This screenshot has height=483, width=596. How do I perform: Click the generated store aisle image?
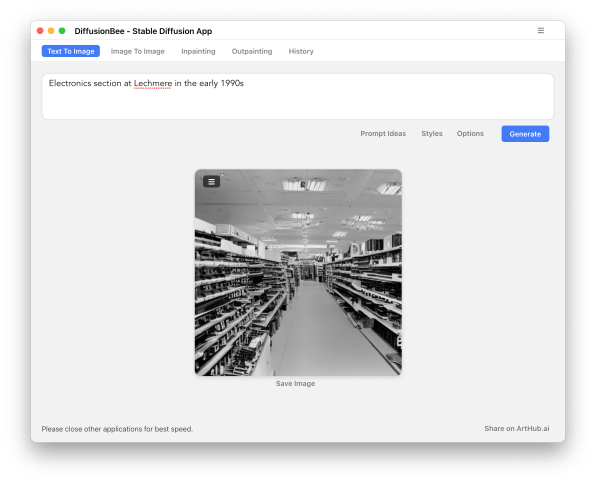[x=298, y=272]
